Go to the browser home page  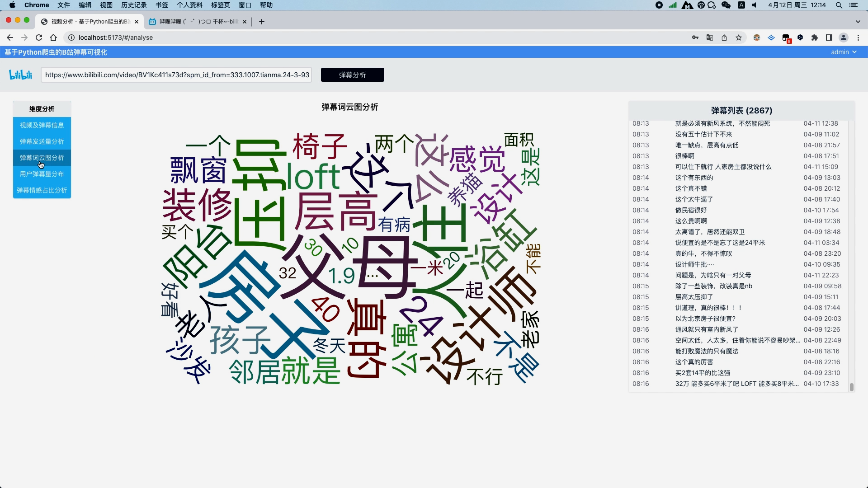pyautogui.click(x=53, y=38)
